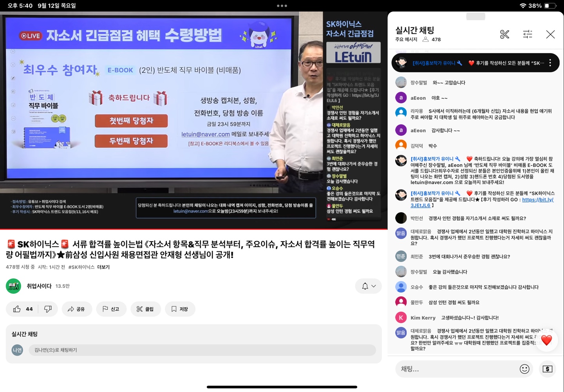Image resolution: width=564 pixels, height=392 pixels.
Task: Open 취업사이다 channel name
Action: (x=39, y=286)
